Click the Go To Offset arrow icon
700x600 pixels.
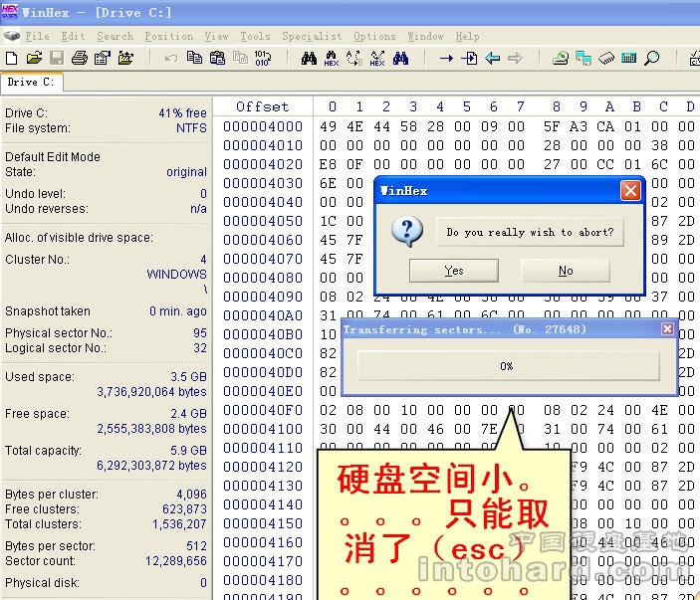(446, 59)
